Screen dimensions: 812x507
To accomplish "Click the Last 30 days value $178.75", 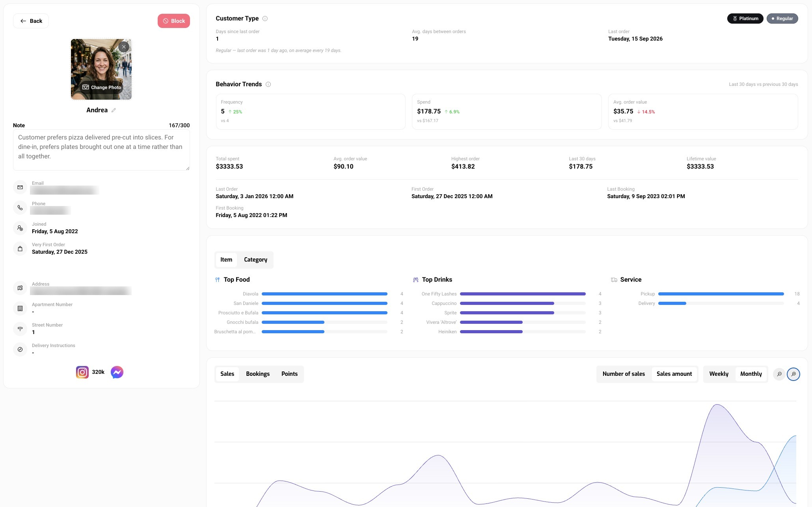I will click(x=581, y=166).
